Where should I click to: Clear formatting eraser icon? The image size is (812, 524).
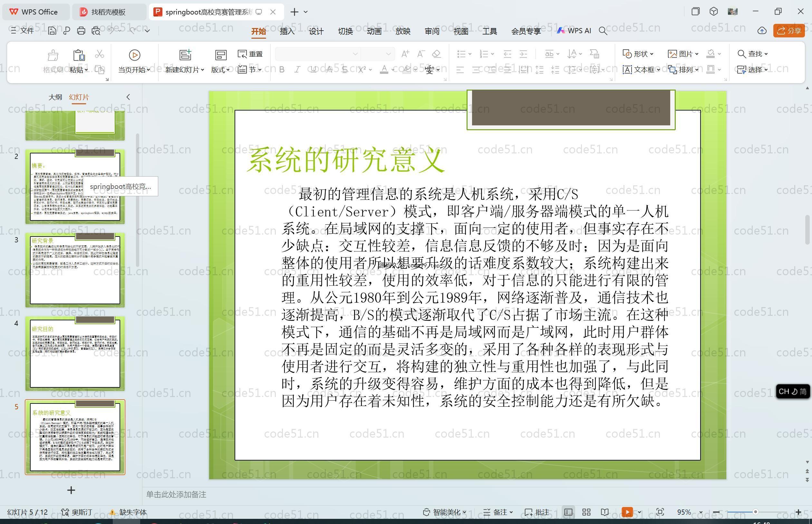coord(436,54)
